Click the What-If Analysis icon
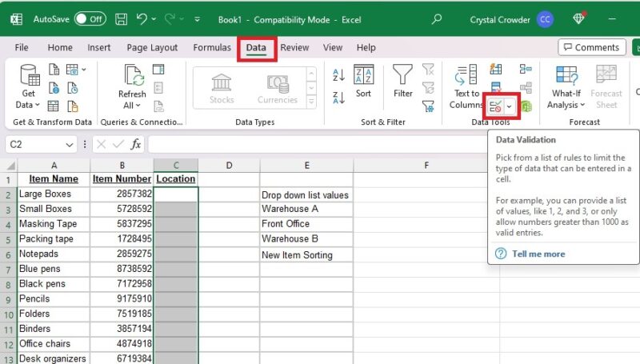This screenshot has width=640, height=364. (x=566, y=75)
